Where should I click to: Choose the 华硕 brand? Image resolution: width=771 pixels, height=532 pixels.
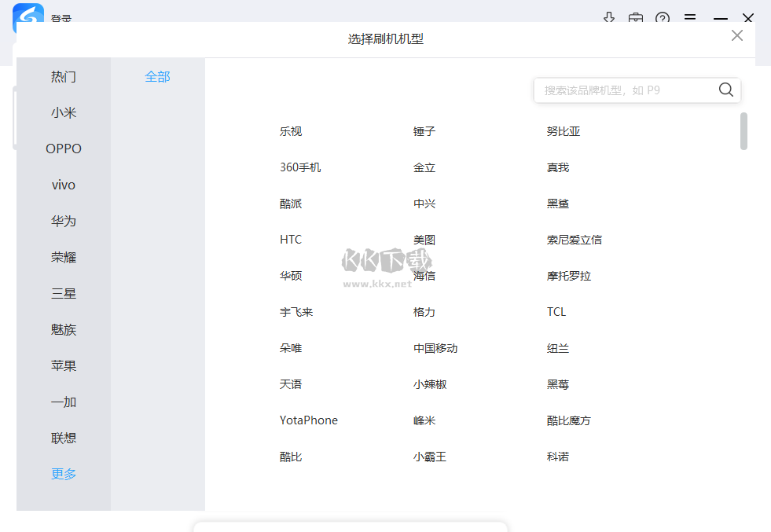click(291, 276)
